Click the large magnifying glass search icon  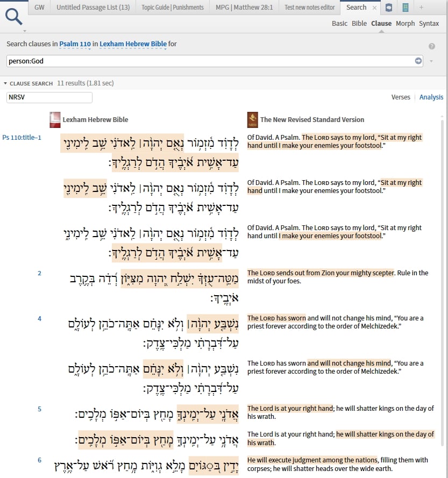point(14,17)
